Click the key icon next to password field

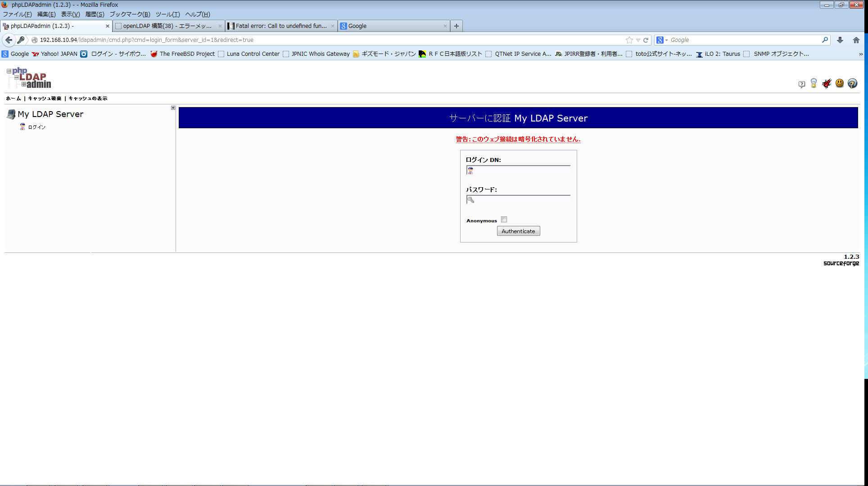[470, 199]
